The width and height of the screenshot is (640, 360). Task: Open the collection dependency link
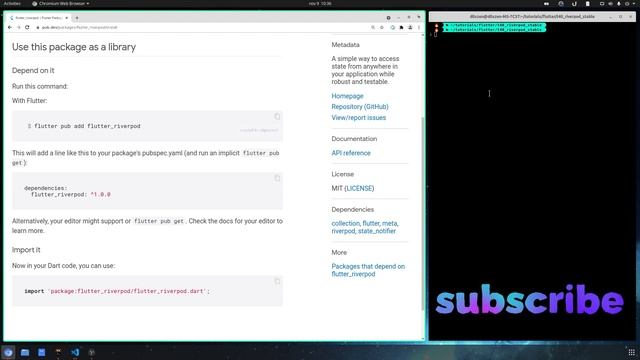click(x=345, y=223)
